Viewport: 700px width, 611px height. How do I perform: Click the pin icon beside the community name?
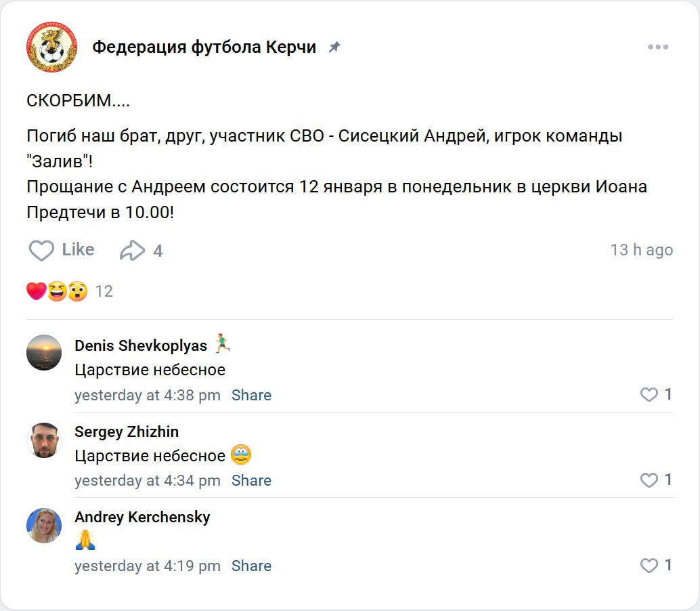pyautogui.click(x=334, y=47)
